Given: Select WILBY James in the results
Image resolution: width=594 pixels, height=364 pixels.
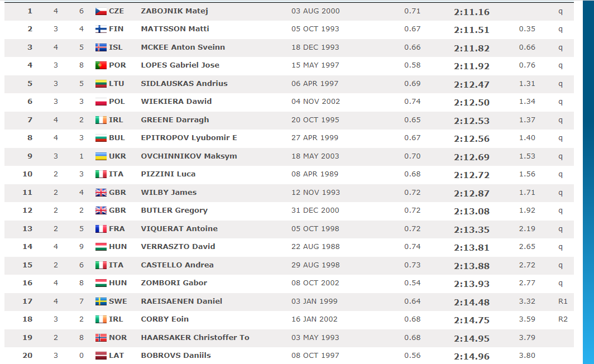Looking at the screenshot, I should [x=169, y=193].
